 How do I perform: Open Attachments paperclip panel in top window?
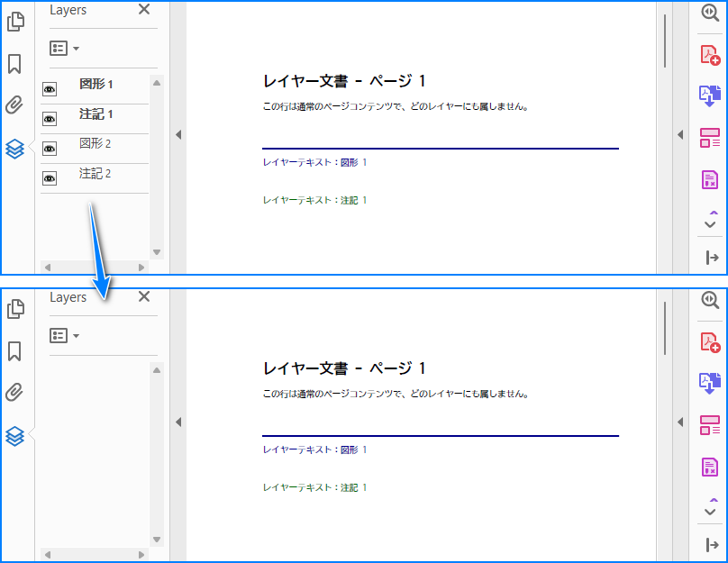point(14,104)
